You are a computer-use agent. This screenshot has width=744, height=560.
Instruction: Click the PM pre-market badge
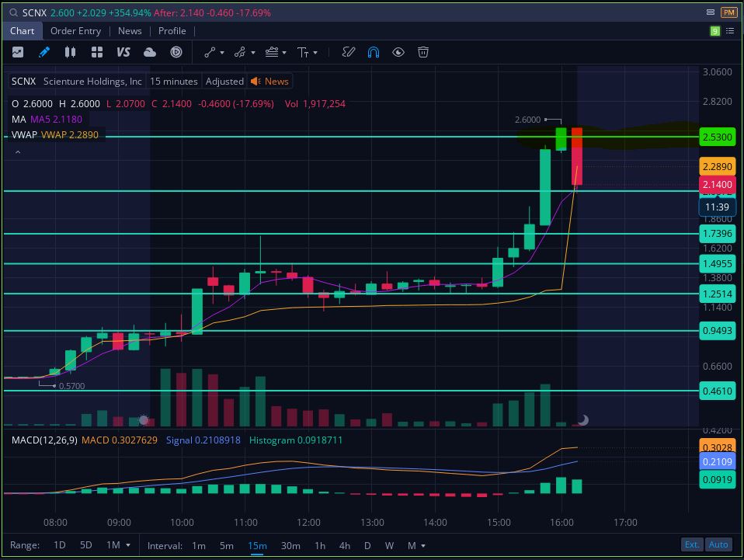pyautogui.click(x=728, y=12)
